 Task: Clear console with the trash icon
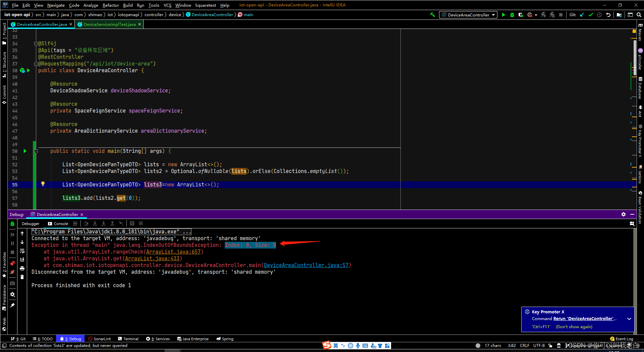[22, 277]
